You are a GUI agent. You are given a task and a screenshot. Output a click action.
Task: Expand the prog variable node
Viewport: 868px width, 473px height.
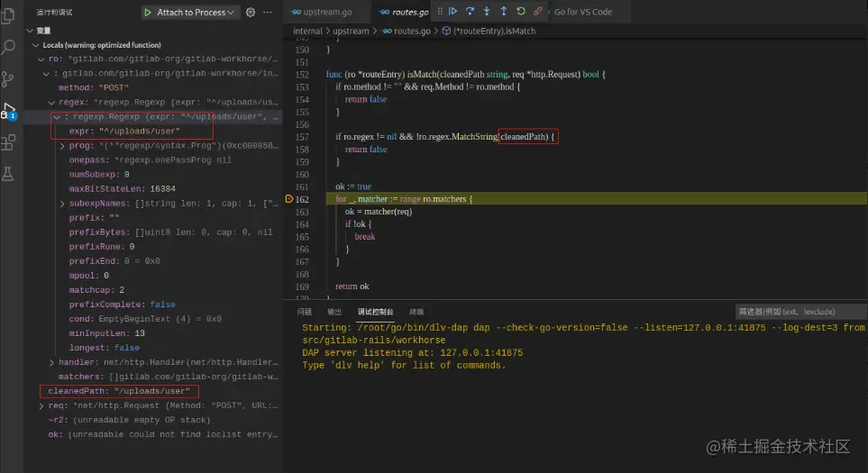[62, 145]
